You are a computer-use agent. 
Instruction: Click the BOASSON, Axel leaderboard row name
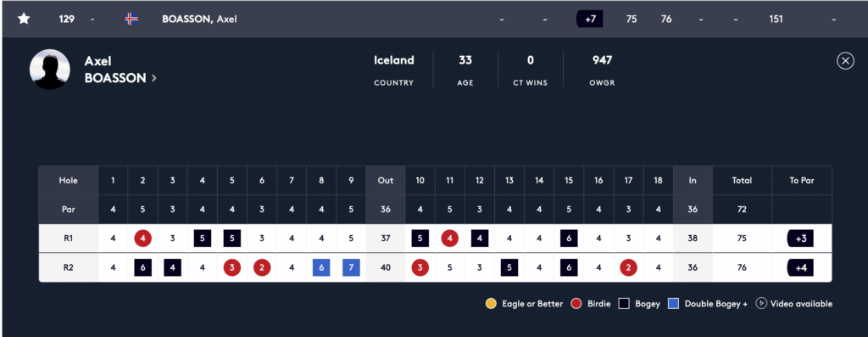[199, 19]
